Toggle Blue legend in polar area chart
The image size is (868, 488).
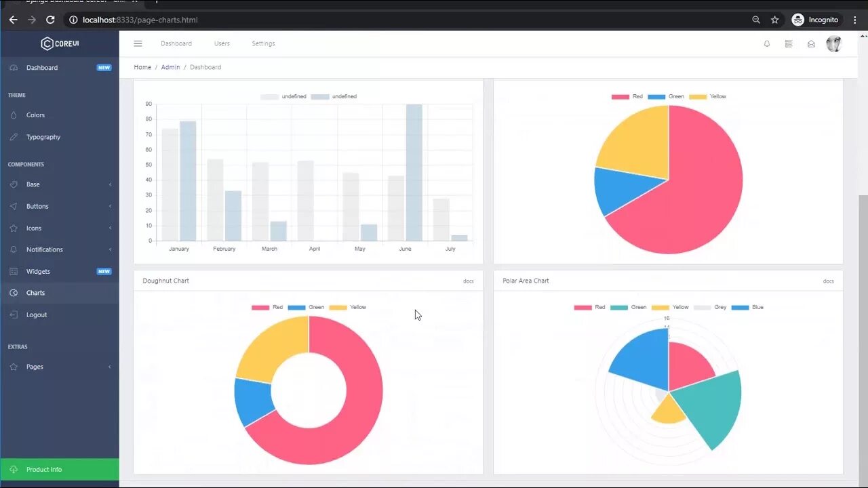pos(747,308)
